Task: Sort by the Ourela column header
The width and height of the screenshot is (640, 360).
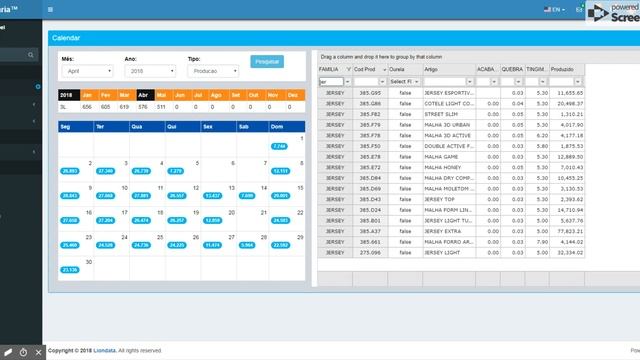Action: (405, 69)
